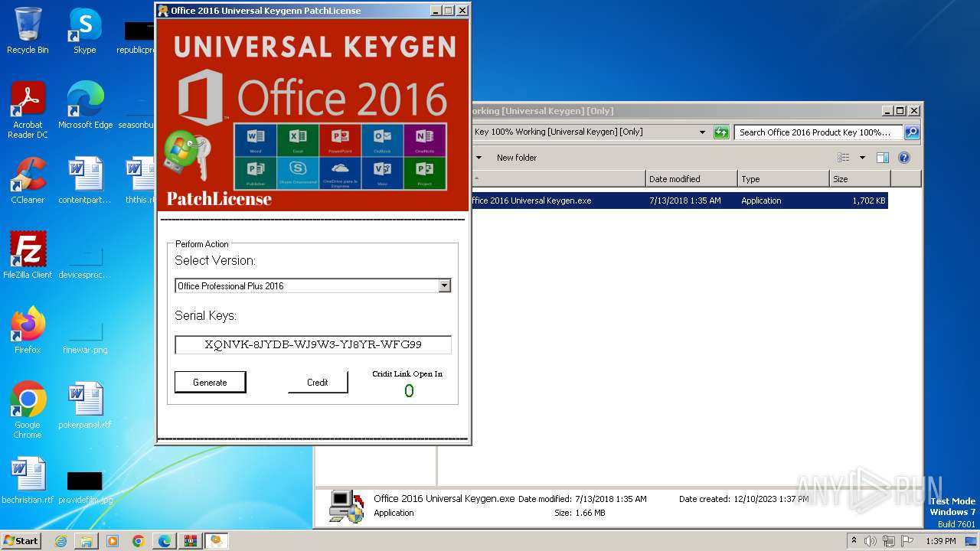Open the volume tray icon
980x551 pixels.
(871, 541)
